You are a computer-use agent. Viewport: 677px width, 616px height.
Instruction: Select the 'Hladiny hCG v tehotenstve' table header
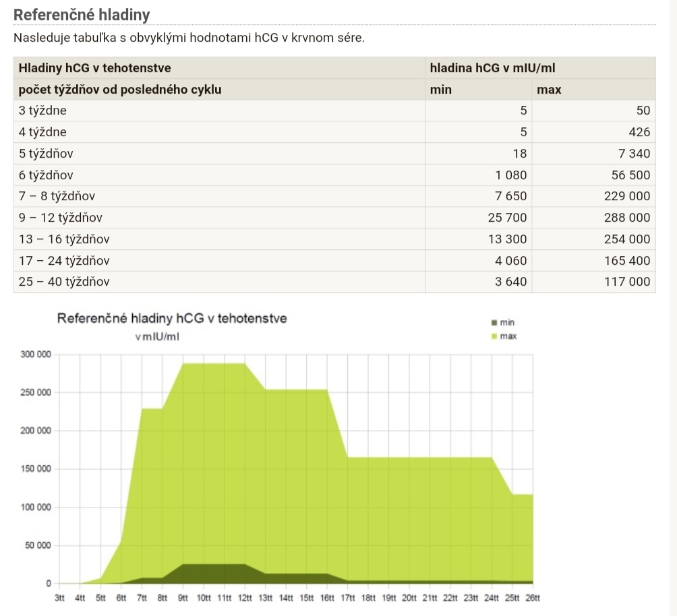(x=94, y=68)
